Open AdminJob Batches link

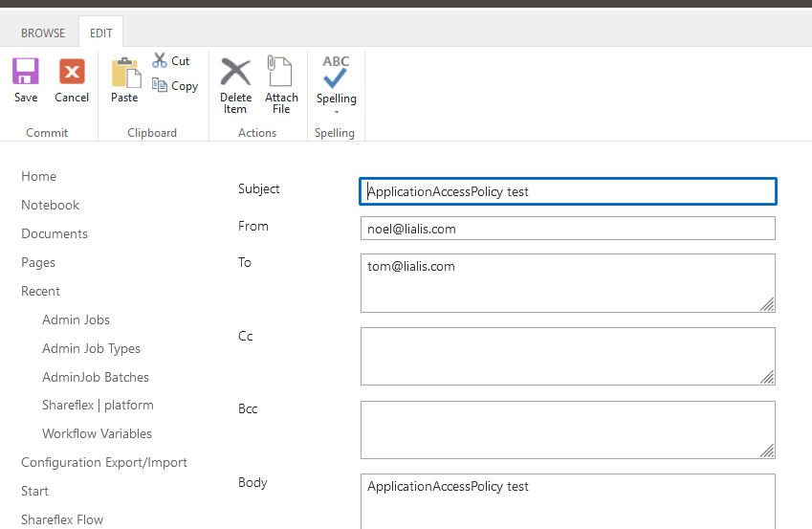click(96, 377)
